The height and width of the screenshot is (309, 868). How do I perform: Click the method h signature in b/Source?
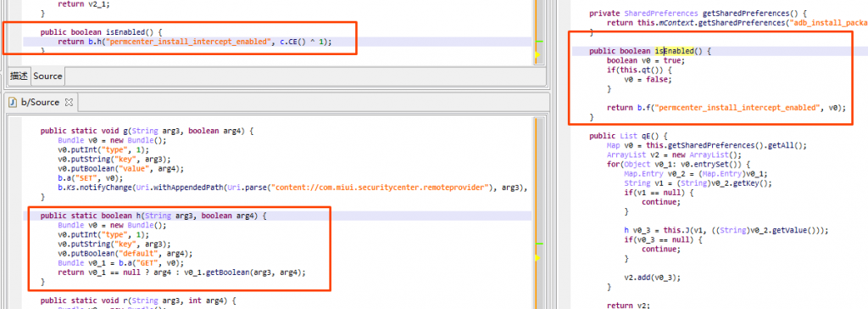point(153,216)
